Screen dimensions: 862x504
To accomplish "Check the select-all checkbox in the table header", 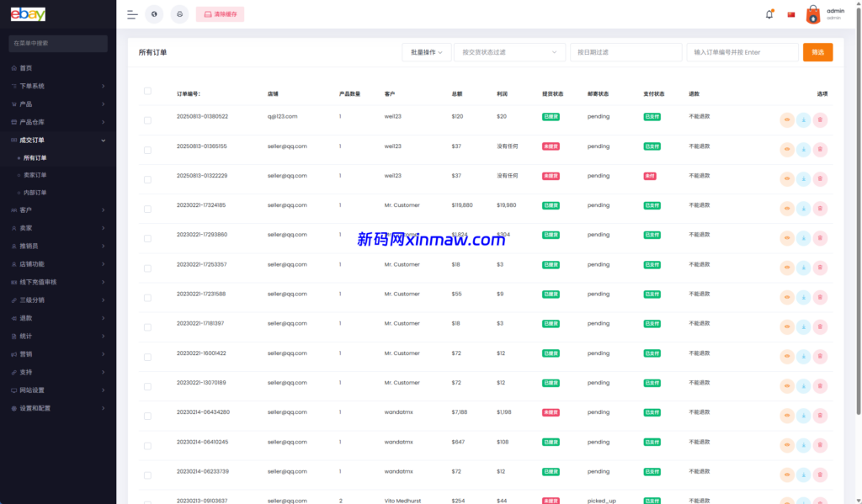I will (x=148, y=90).
